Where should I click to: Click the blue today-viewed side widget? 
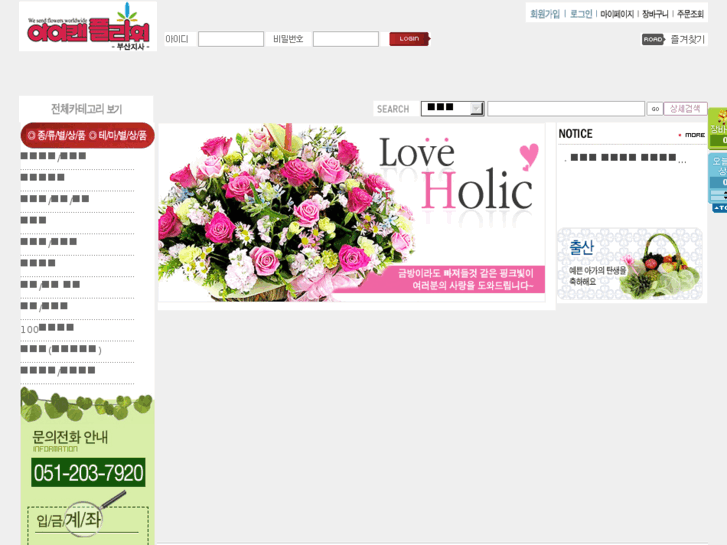(x=718, y=178)
